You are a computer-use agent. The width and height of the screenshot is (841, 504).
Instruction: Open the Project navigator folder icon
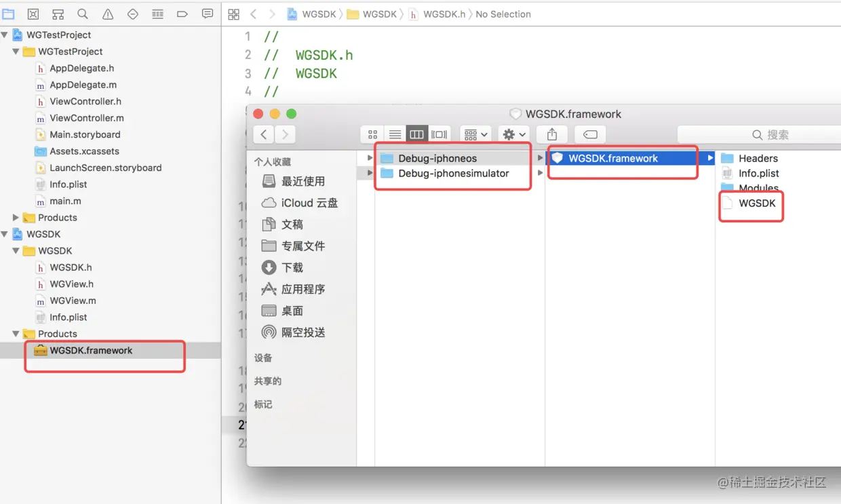pyautogui.click(x=8, y=14)
